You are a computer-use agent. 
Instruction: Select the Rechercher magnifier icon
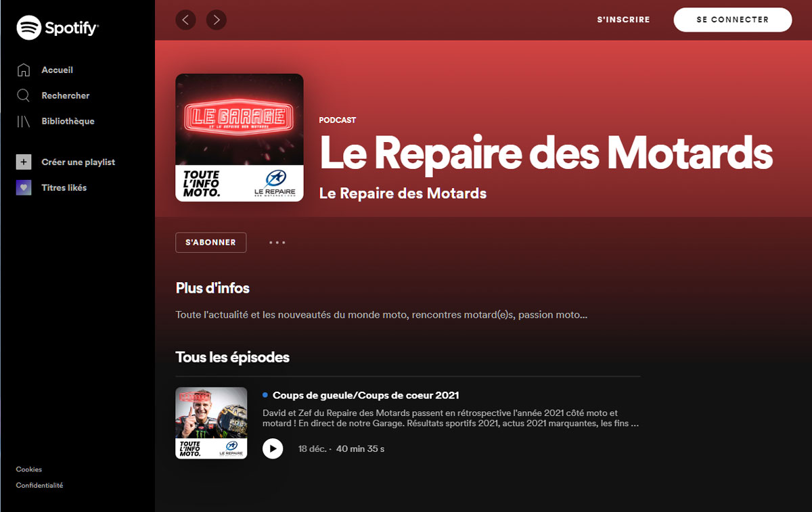point(24,95)
